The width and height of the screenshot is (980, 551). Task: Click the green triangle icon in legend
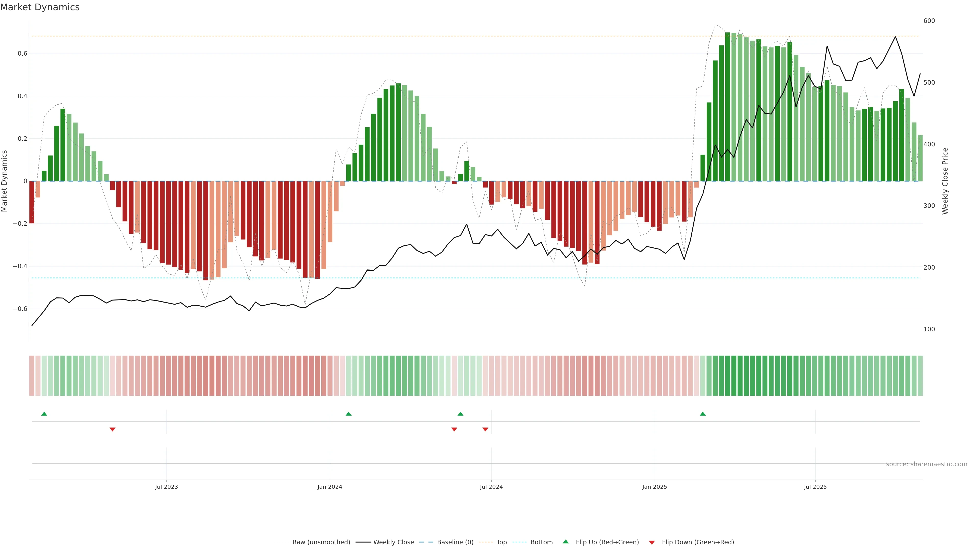click(x=566, y=542)
